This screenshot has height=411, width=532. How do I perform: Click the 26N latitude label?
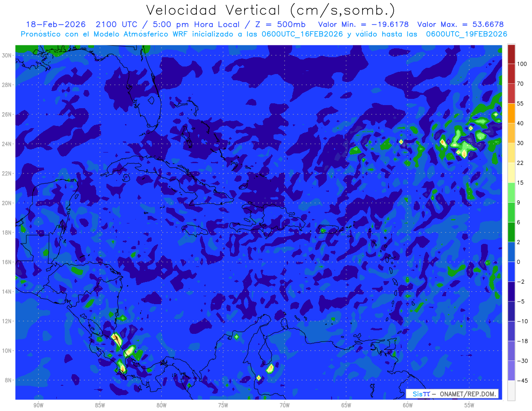[x=7, y=114]
